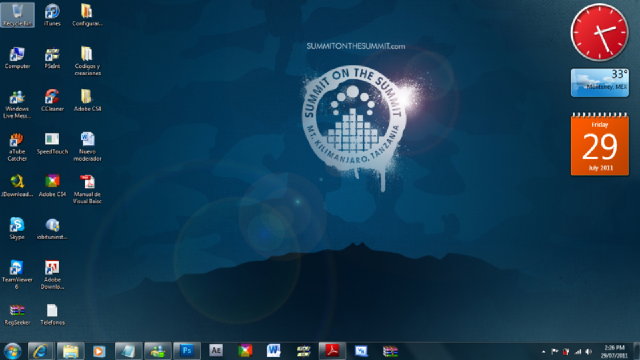The width and height of the screenshot is (640, 360).
Task: Click the Skype desktop icon
Action: (x=17, y=229)
